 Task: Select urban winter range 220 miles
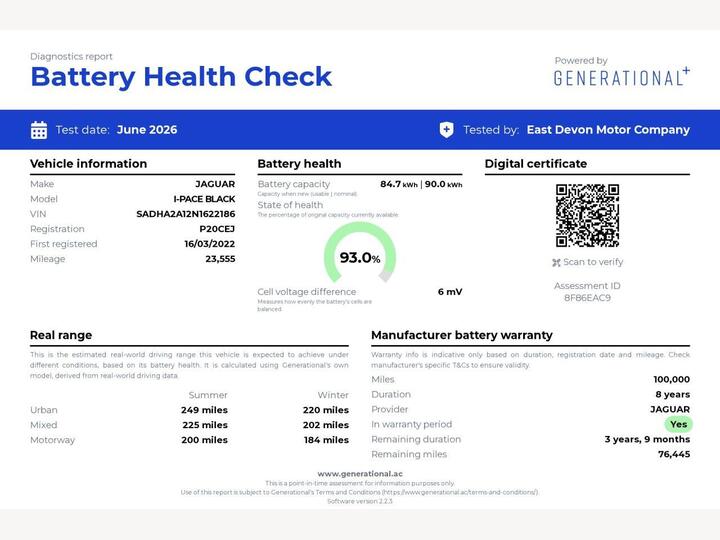(326, 410)
